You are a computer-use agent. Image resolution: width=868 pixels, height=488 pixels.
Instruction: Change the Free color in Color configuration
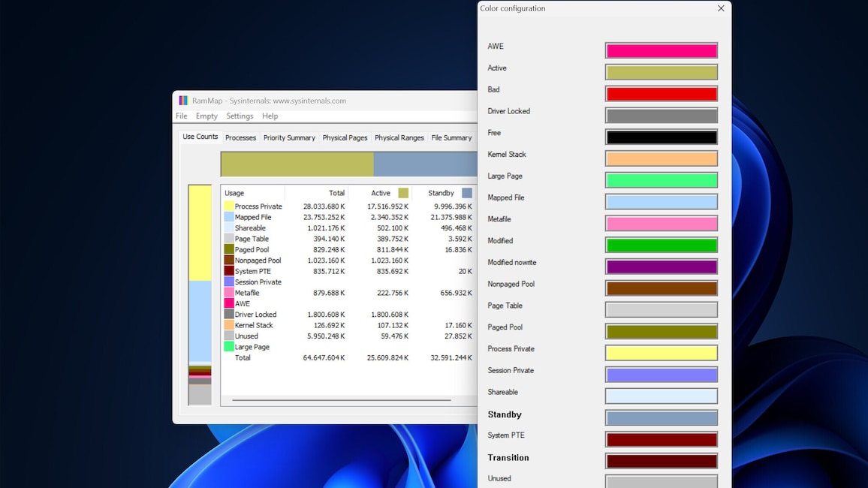(x=662, y=137)
